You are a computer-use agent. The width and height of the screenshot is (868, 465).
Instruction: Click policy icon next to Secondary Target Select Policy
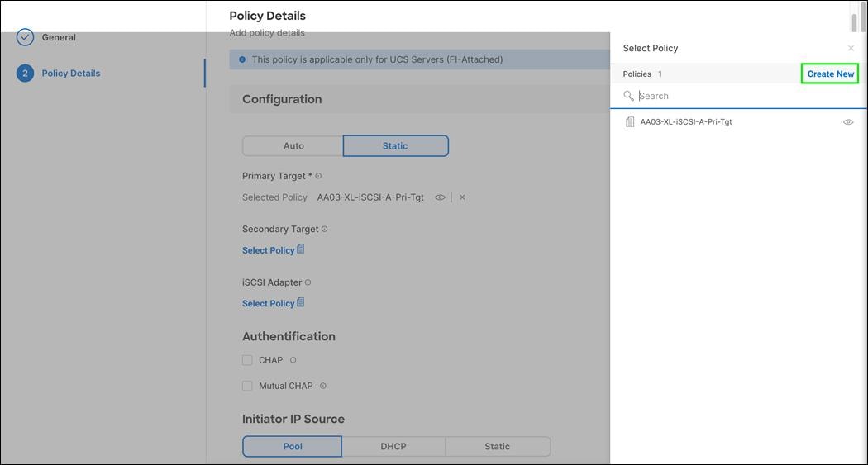301,249
